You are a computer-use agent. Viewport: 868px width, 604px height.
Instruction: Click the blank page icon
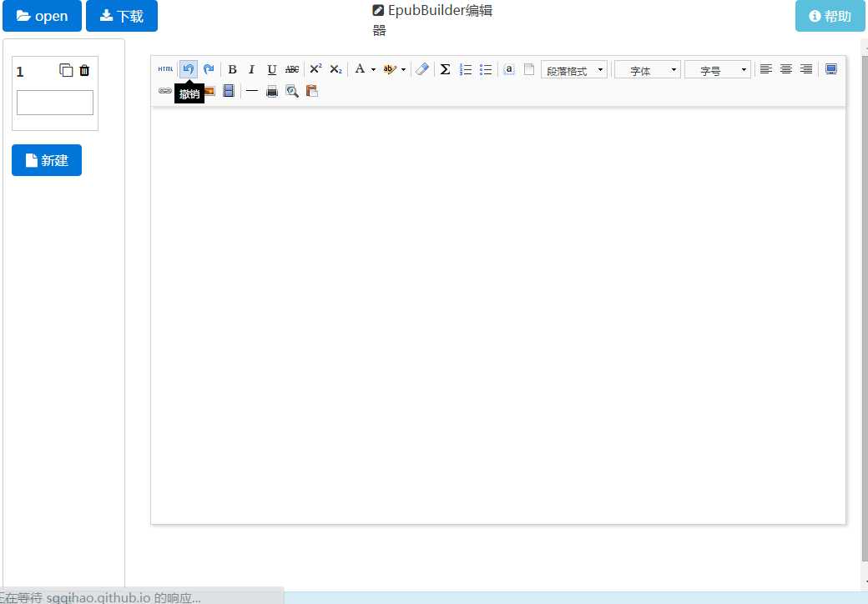coord(529,69)
